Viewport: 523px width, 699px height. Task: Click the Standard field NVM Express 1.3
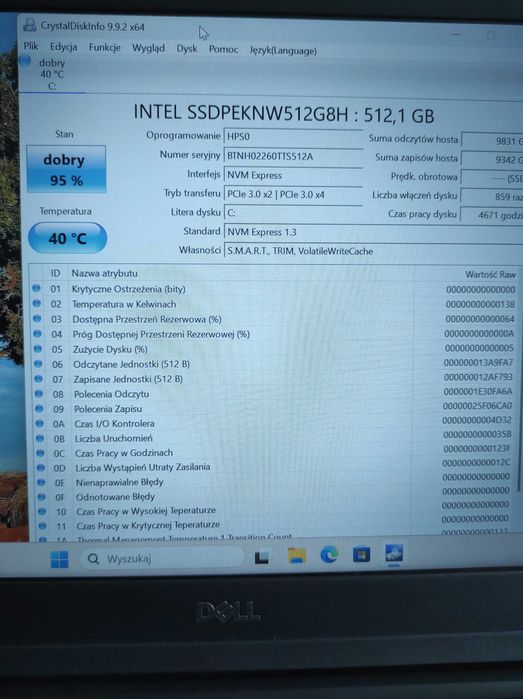[x=373, y=232]
